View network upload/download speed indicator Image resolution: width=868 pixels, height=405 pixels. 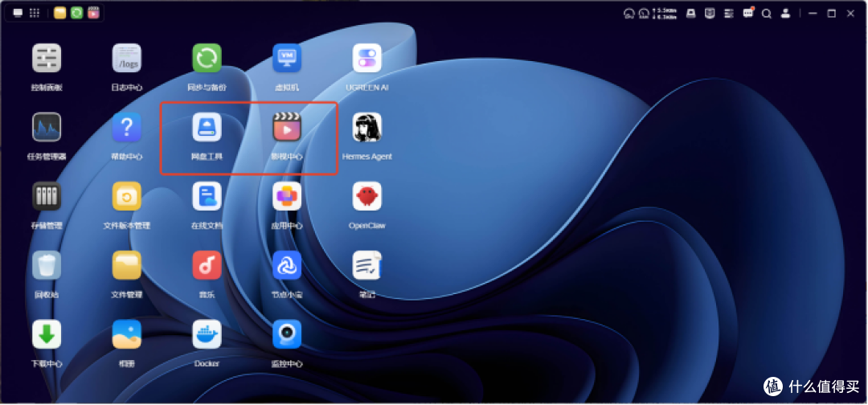pyautogui.click(x=665, y=14)
